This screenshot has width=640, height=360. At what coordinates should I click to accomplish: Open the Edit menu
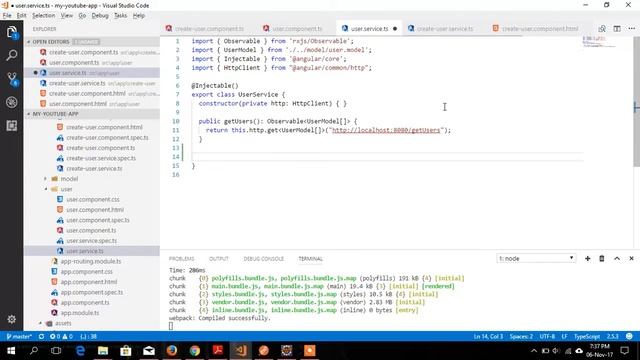click(x=21, y=16)
